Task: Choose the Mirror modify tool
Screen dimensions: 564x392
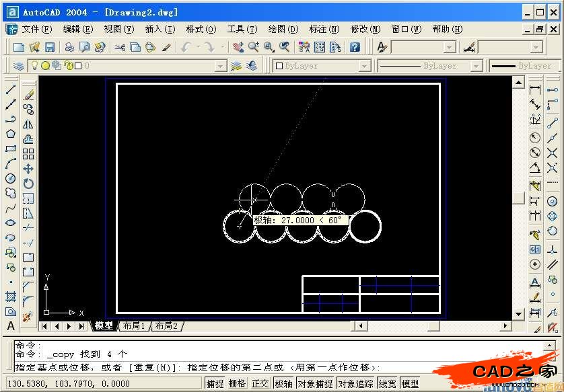Action: tap(28, 124)
